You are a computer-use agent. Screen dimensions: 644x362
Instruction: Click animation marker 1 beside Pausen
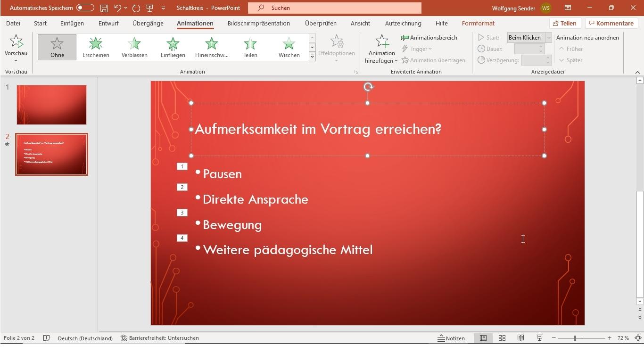point(182,166)
